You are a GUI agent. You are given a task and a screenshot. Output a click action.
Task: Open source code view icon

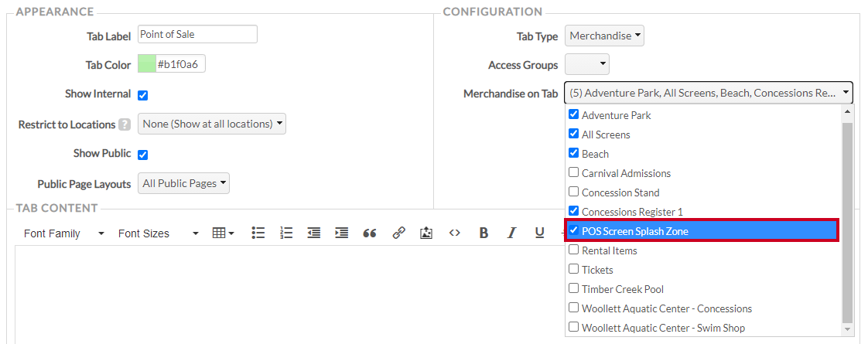click(x=454, y=233)
